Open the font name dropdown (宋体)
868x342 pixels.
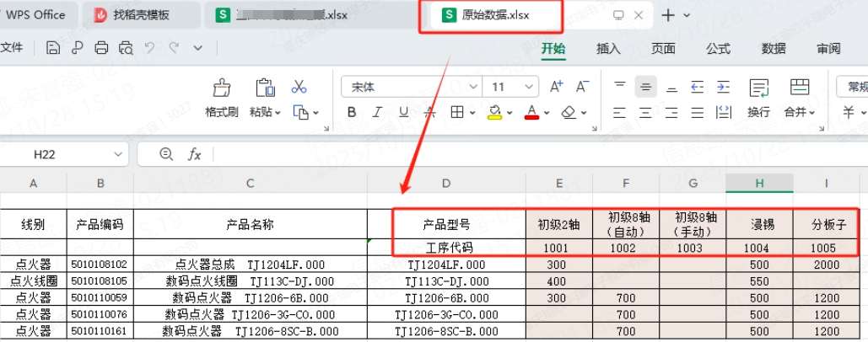[474, 87]
